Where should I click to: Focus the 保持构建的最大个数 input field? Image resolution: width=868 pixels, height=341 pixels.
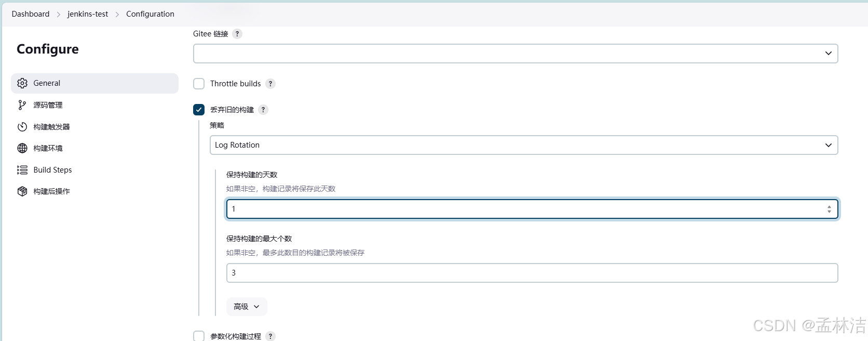[x=532, y=273]
